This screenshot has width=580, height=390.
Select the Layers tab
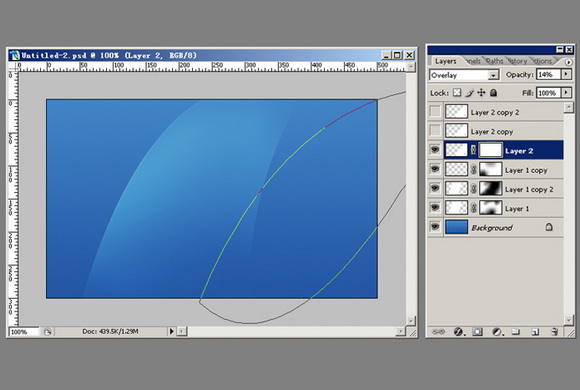click(x=445, y=61)
